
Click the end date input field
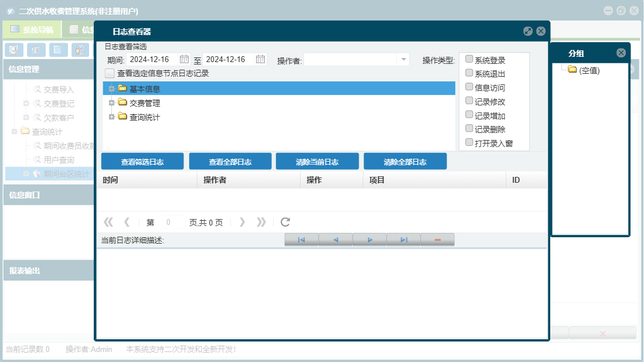pyautogui.click(x=229, y=60)
